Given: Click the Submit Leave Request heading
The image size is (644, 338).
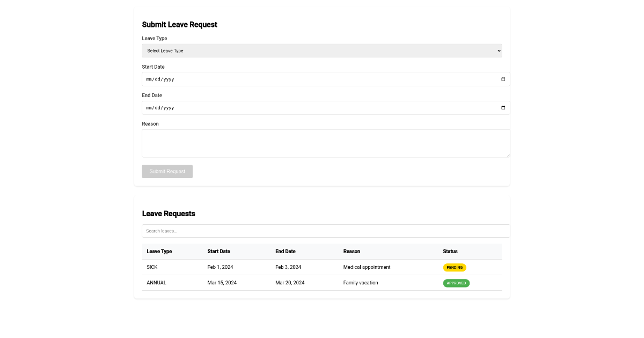Looking at the screenshot, I should pos(179,25).
